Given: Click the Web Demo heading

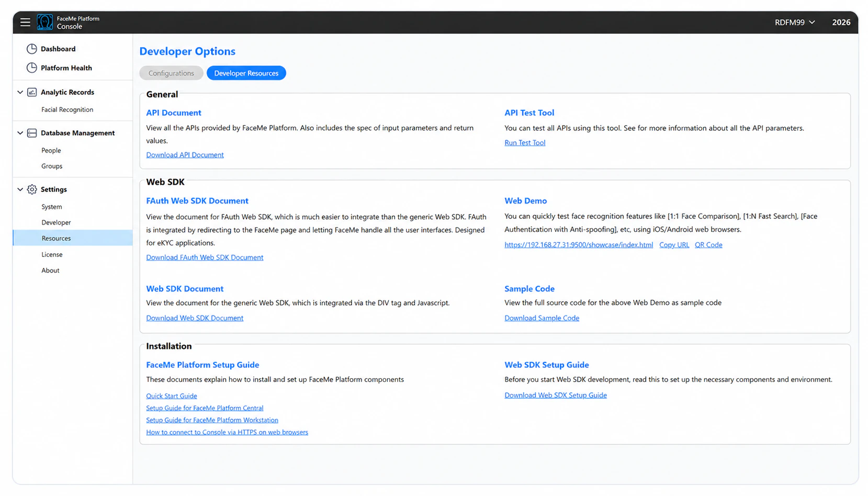Looking at the screenshot, I should pyautogui.click(x=525, y=201).
